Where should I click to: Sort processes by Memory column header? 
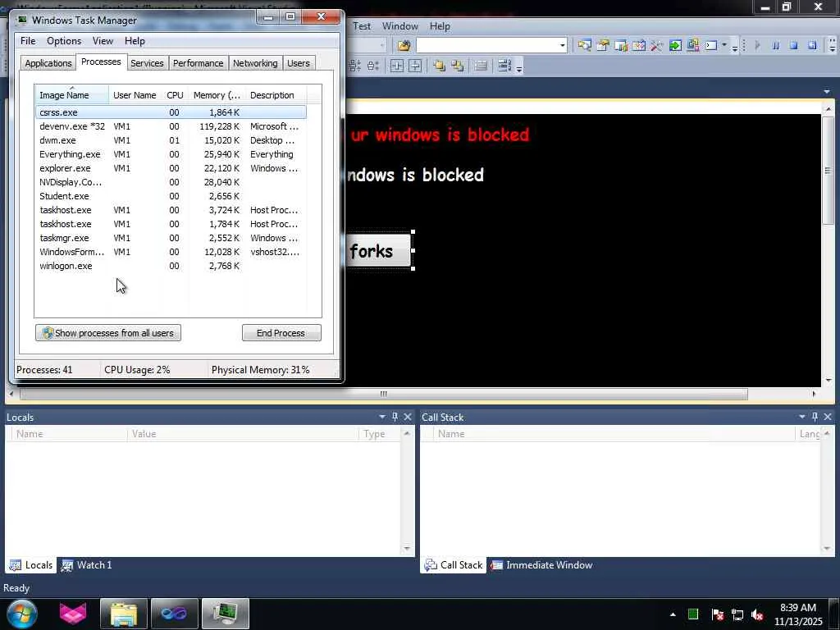coord(217,95)
